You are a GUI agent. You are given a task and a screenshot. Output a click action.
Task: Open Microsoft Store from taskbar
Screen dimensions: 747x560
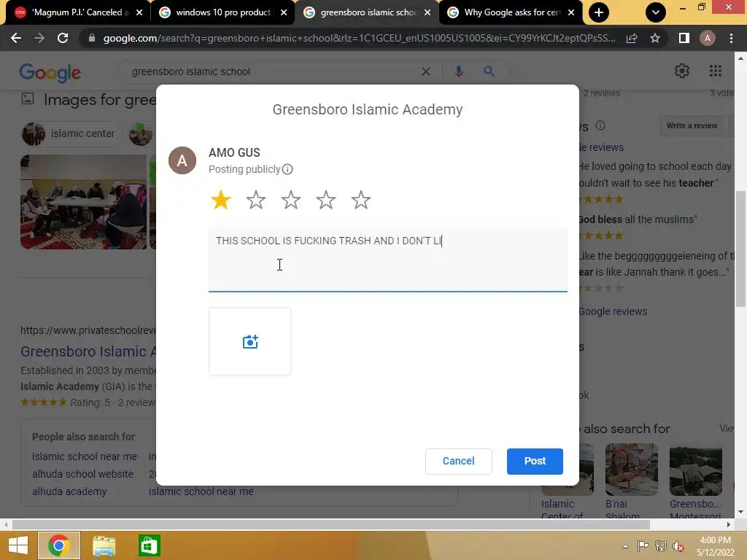click(x=149, y=545)
